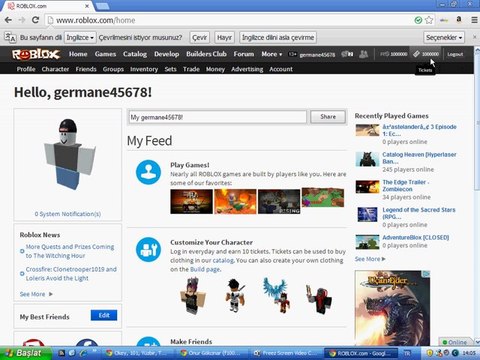Go to Account in the sub-navigation
The image size is (480, 360).
(281, 69)
